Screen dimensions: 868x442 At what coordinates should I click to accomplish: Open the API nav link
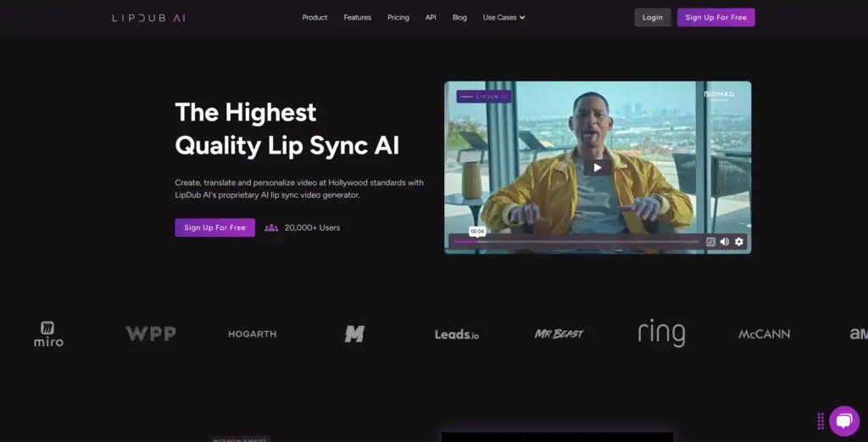click(431, 18)
